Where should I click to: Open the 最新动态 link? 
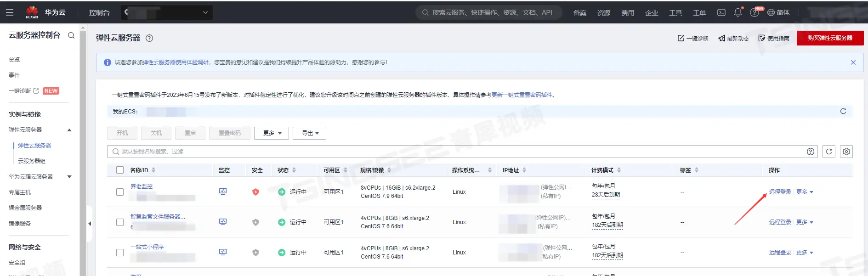[734, 38]
